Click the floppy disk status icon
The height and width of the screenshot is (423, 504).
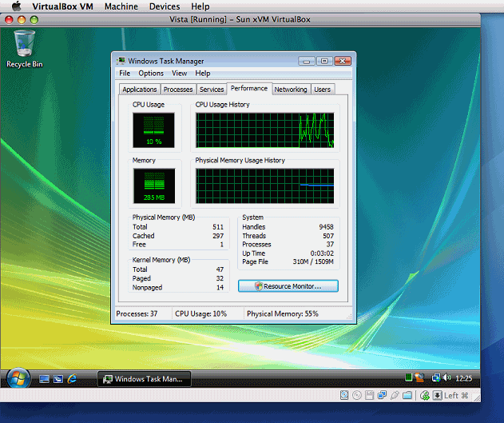pos(369,395)
